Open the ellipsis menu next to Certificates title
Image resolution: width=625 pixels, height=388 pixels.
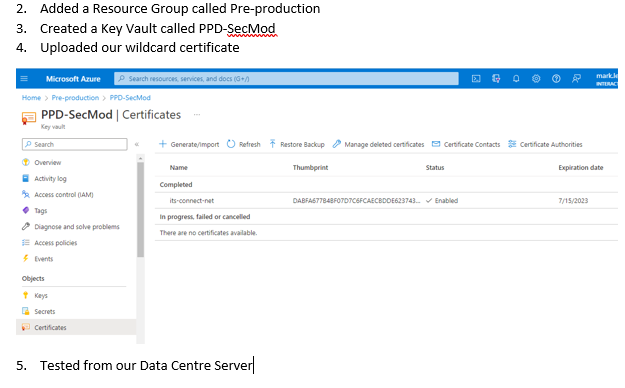[x=197, y=115]
